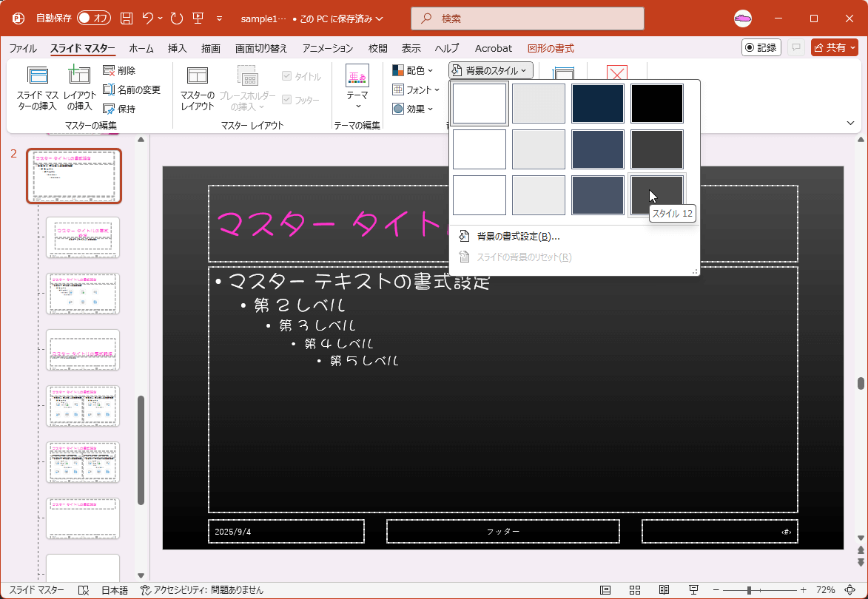Image resolution: width=868 pixels, height=599 pixels.
Task: Select the first slide master thumbnail
Action: point(74,176)
